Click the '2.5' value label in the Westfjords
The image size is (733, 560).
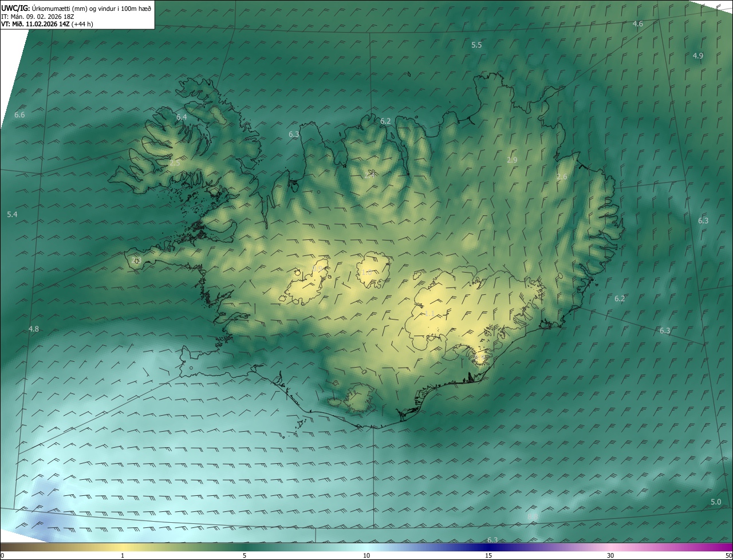click(x=175, y=163)
